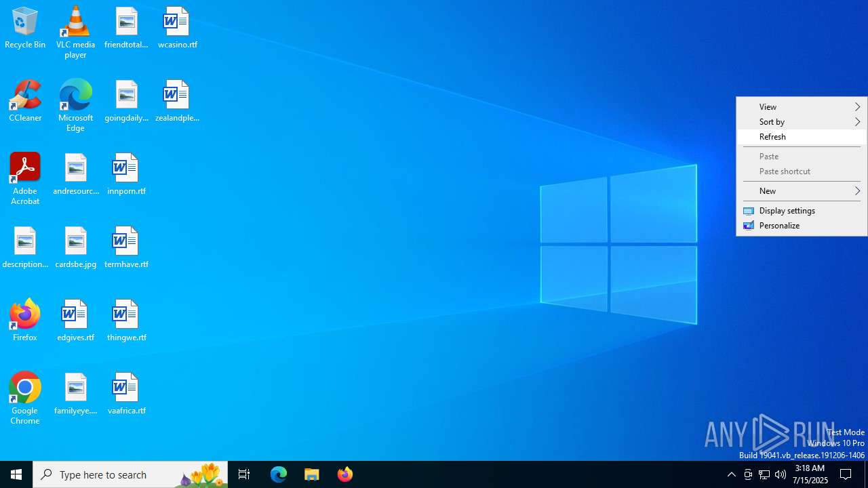868x488 pixels.
Task: Open Task View on the taskbar
Action: click(x=244, y=474)
